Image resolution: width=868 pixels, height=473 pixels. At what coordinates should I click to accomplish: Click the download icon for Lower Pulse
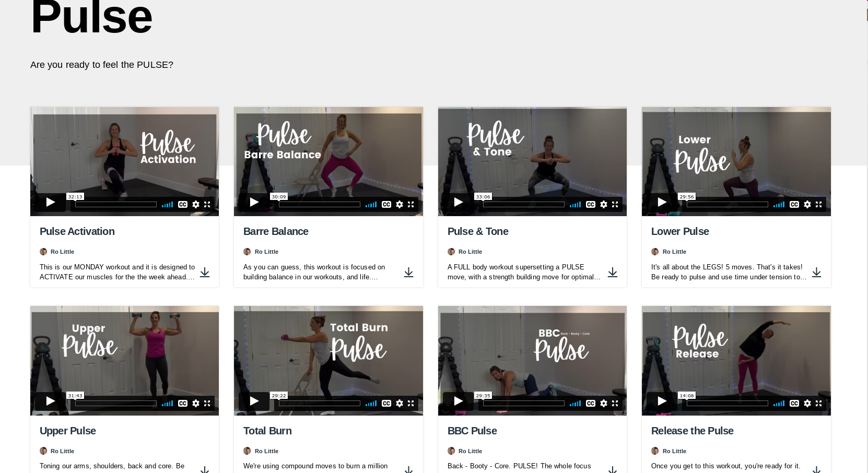[x=816, y=272]
